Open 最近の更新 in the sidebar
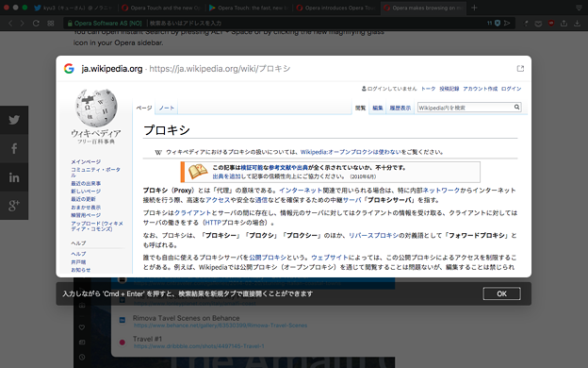588x368 pixels. point(83,199)
